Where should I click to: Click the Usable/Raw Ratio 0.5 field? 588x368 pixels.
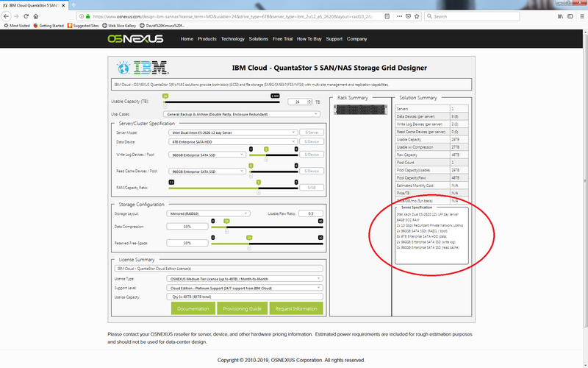(x=311, y=213)
